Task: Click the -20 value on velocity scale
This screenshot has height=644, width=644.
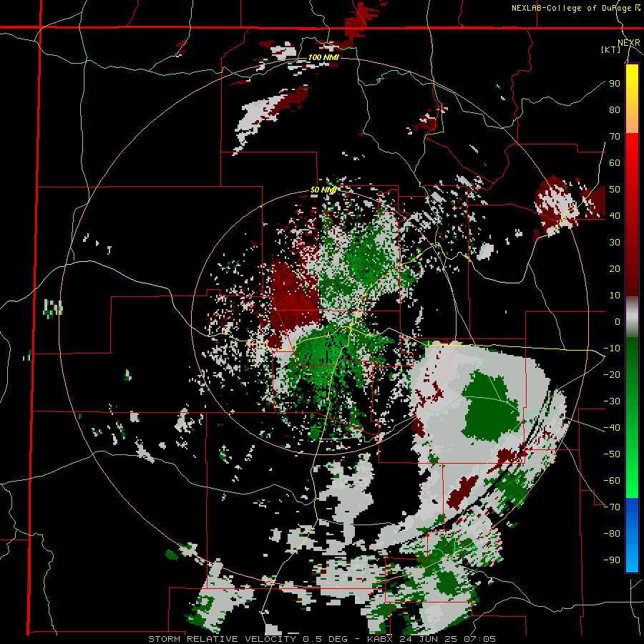Action: (x=612, y=374)
